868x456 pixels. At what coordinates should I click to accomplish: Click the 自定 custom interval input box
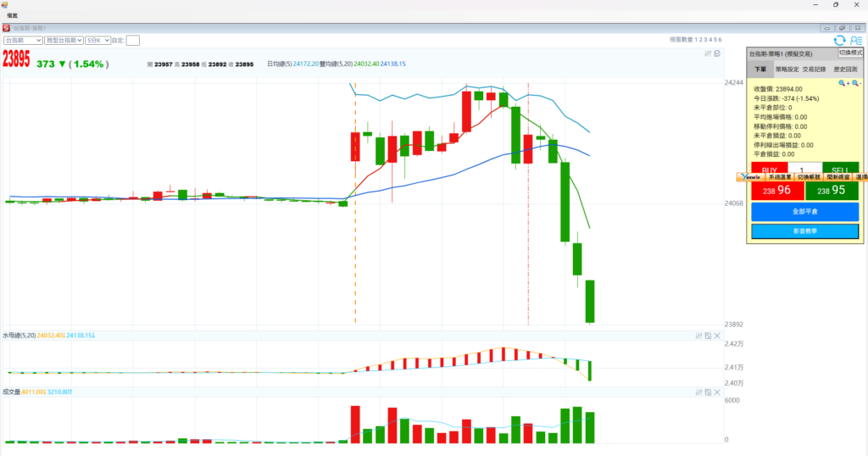(x=133, y=40)
